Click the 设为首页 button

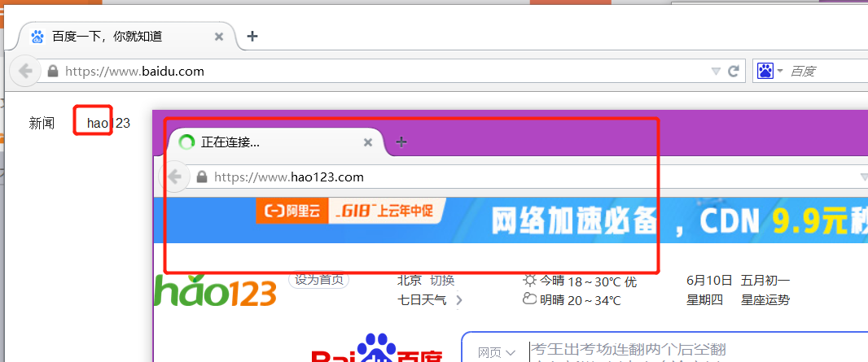319,280
